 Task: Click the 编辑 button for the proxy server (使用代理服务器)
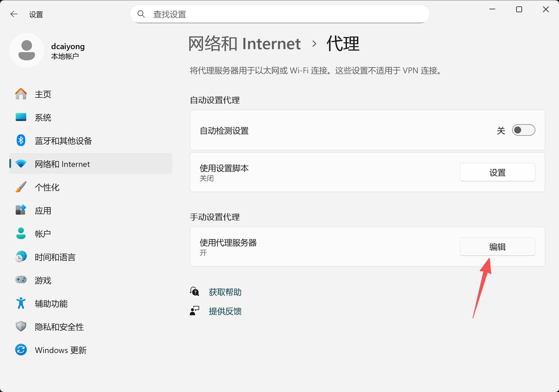497,247
